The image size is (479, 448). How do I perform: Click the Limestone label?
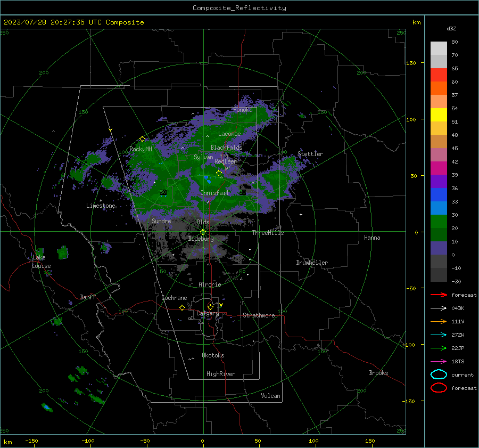click(101, 206)
